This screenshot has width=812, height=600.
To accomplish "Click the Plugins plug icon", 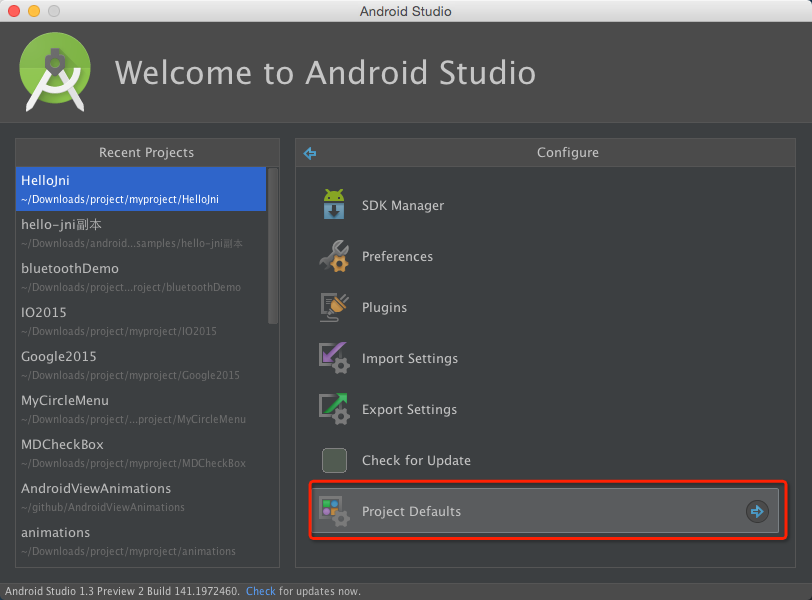I will click(x=334, y=307).
